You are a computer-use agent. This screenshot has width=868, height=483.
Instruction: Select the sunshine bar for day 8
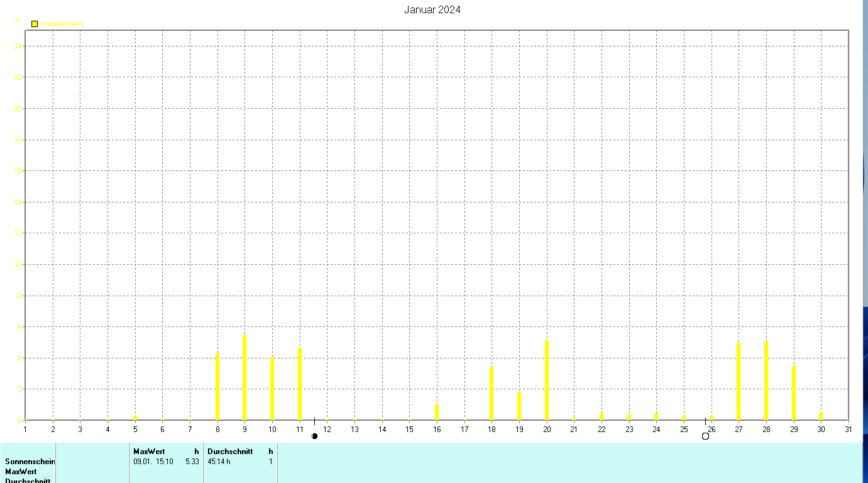217,387
